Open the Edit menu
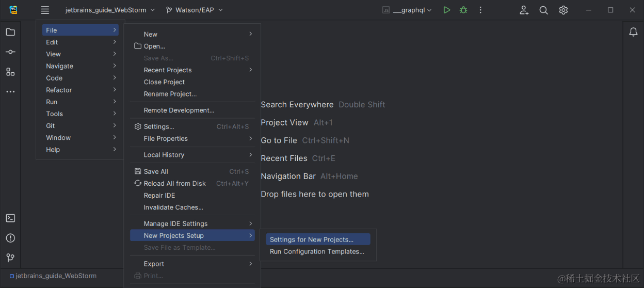The width and height of the screenshot is (644, 288). (x=80, y=42)
